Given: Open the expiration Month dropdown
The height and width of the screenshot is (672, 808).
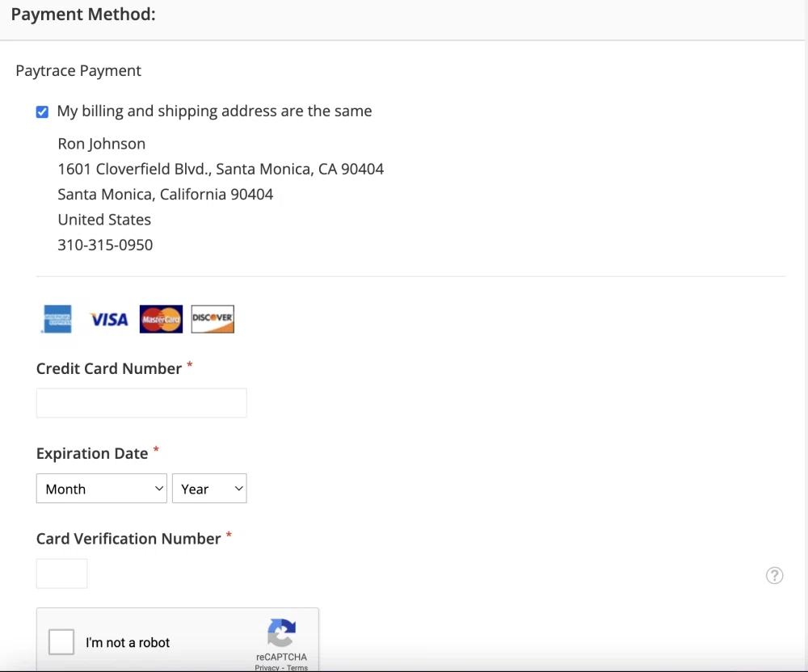Looking at the screenshot, I should tap(101, 489).
